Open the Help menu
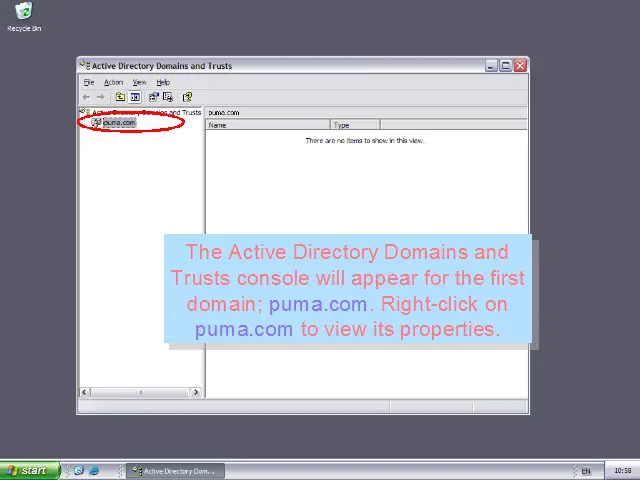Screen dimensions: 640x480 (163, 82)
